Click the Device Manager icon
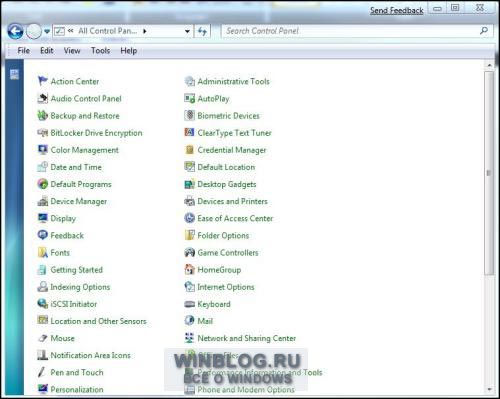 43,201
